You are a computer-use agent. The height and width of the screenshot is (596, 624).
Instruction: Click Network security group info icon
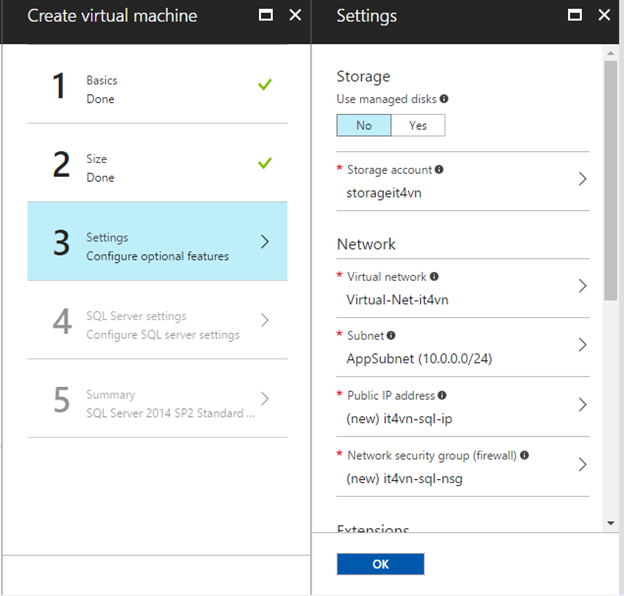(x=525, y=455)
